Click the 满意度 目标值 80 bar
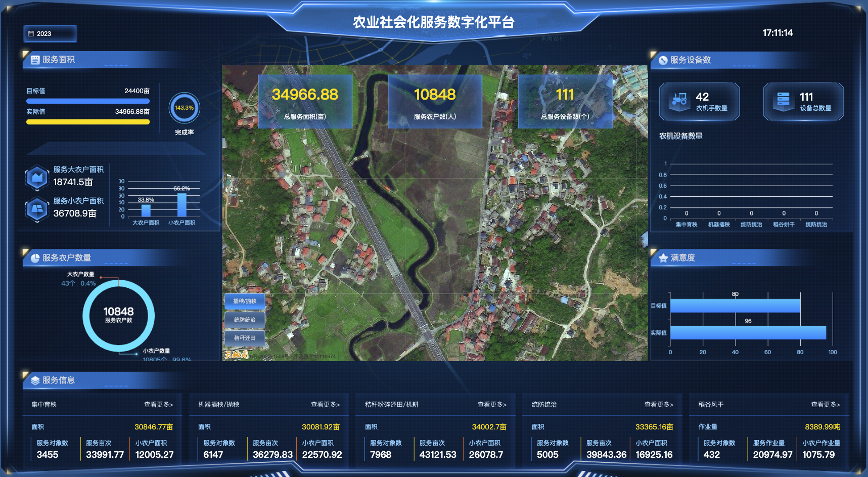The image size is (868, 477). click(736, 306)
